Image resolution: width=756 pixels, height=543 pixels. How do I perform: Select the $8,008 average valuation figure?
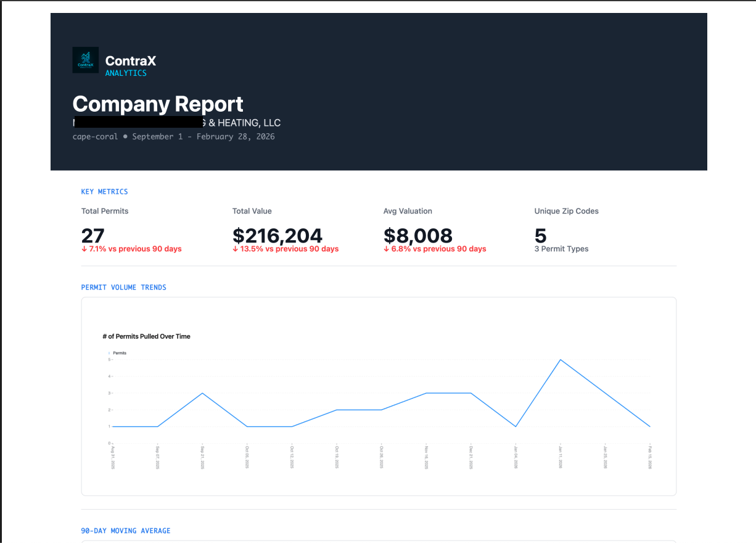(x=418, y=235)
